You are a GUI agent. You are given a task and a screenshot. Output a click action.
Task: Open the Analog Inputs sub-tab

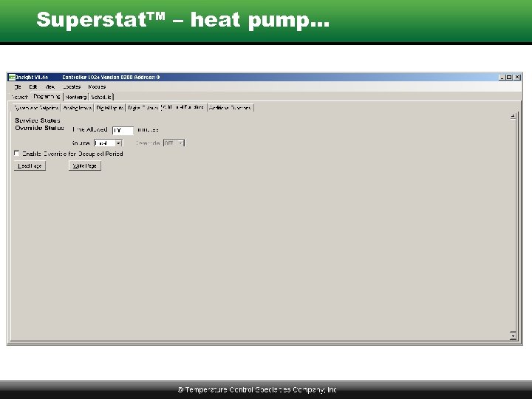(x=78, y=108)
